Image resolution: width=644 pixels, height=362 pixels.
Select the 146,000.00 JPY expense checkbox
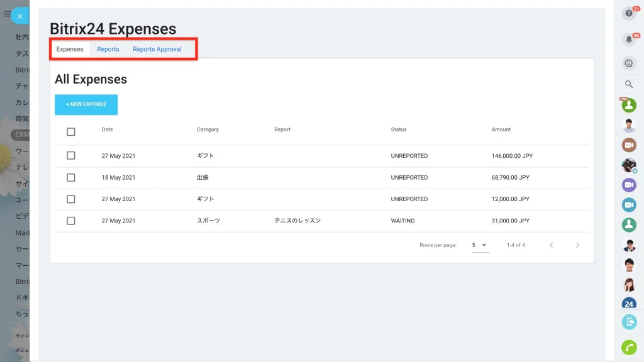tap(71, 156)
